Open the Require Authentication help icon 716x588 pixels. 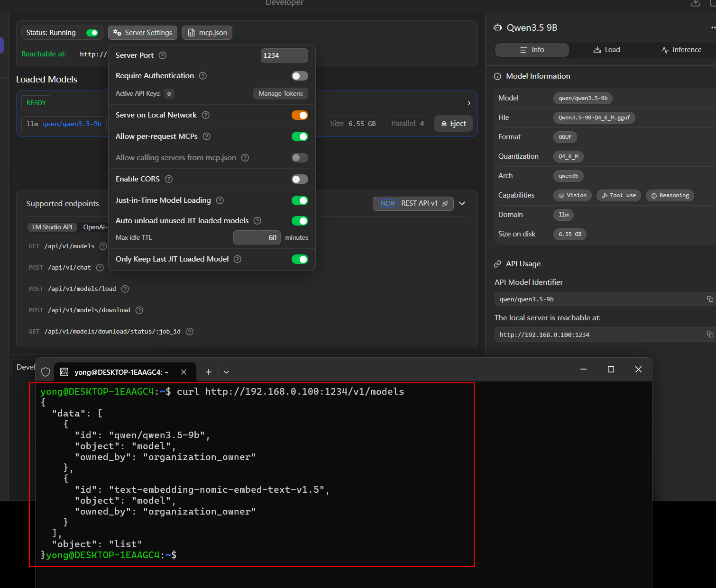pos(203,76)
